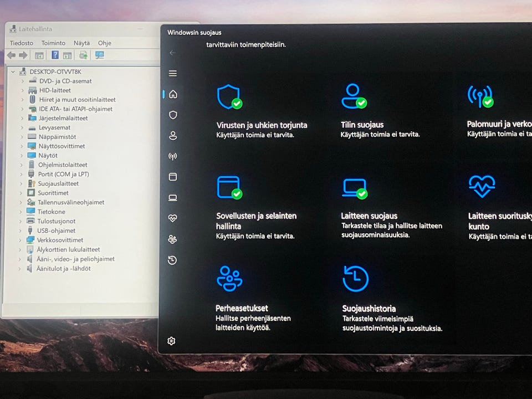Select app and browser window icon in sidebar
The height and width of the screenshot is (399, 532).
(x=173, y=177)
